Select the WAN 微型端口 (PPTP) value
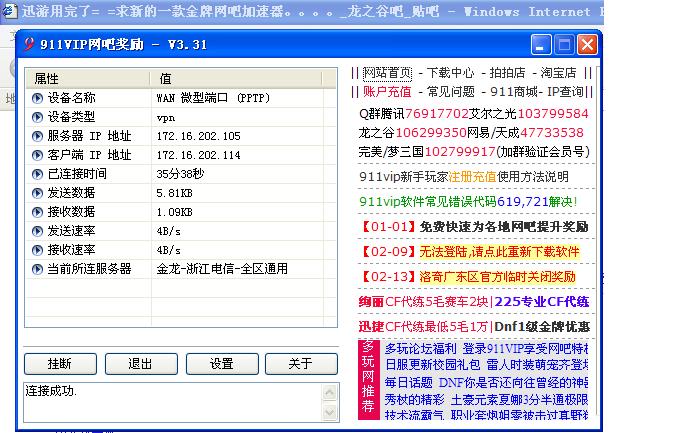Viewport: 683px width, 433px height. pos(213,98)
